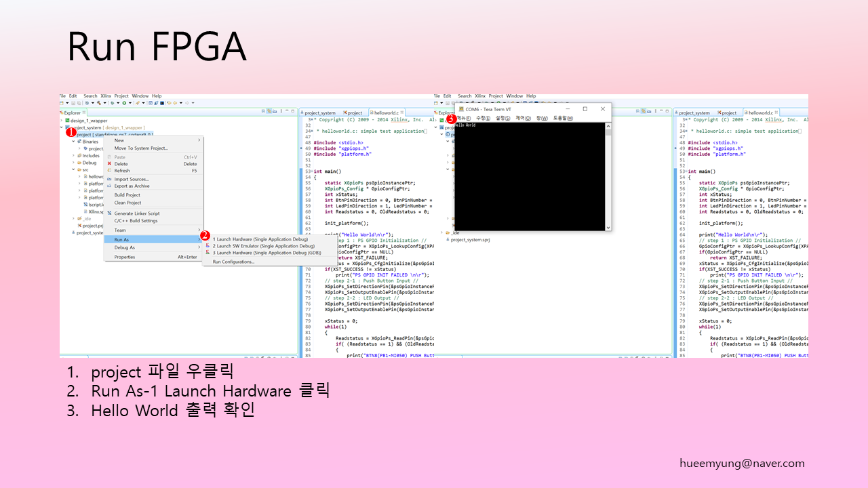Image resolution: width=868 pixels, height=488 pixels.
Task: Switch to project_system tab in right editor
Action: (692, 113)
